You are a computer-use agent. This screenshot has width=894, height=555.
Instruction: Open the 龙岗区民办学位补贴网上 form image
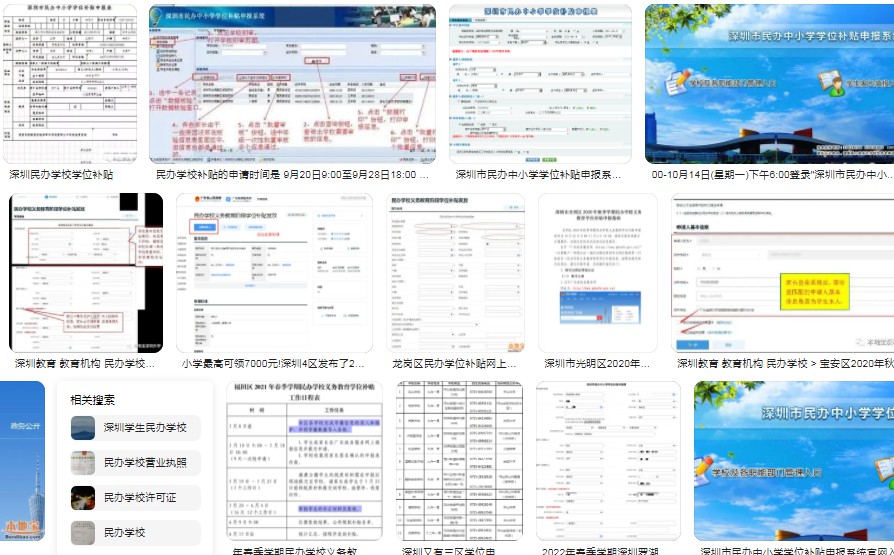pyautogui.click(x=456, y=273)
